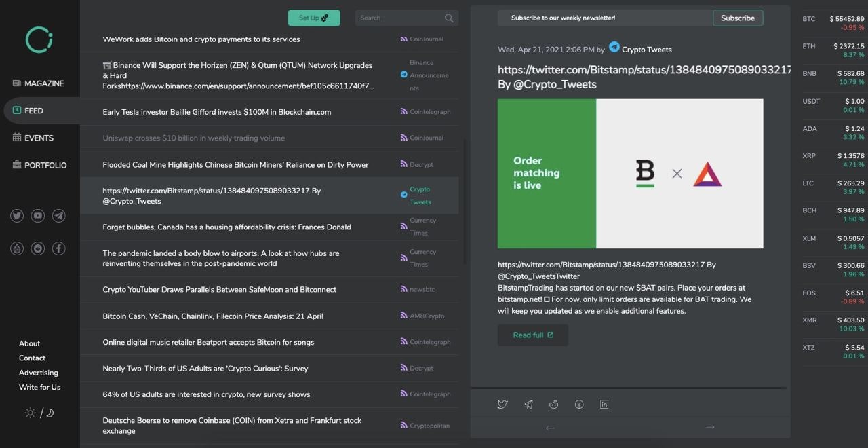Screen dimensions: 868x448
Task: Open the SafeMoon and Bitconnect story
Action: [x=219, y=290]
